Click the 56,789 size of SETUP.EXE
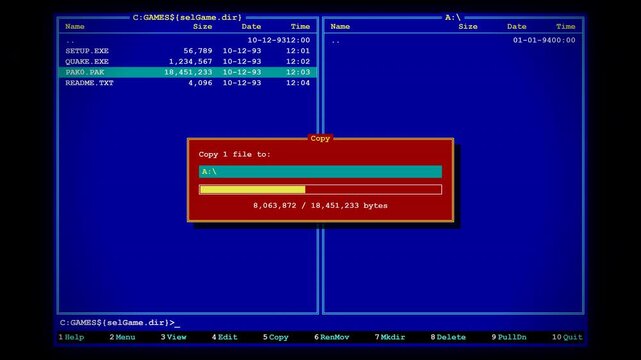This screenshot has width=641, height=360. click(198, 51)
